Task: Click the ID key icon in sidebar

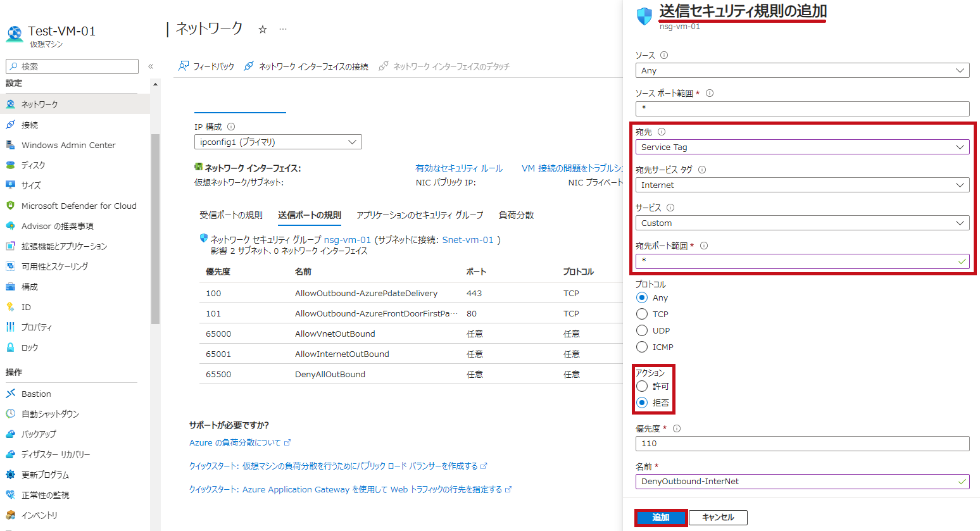Action: point(10,307)
